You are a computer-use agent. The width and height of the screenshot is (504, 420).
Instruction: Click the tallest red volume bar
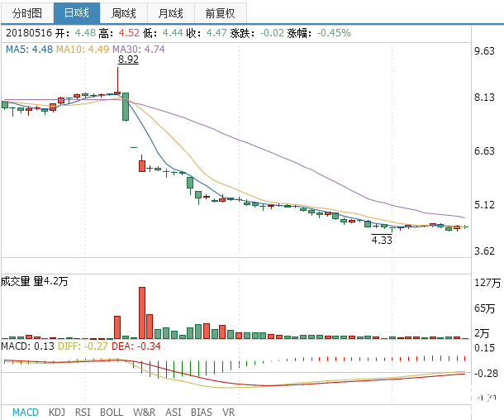click(x=142, y=313)
